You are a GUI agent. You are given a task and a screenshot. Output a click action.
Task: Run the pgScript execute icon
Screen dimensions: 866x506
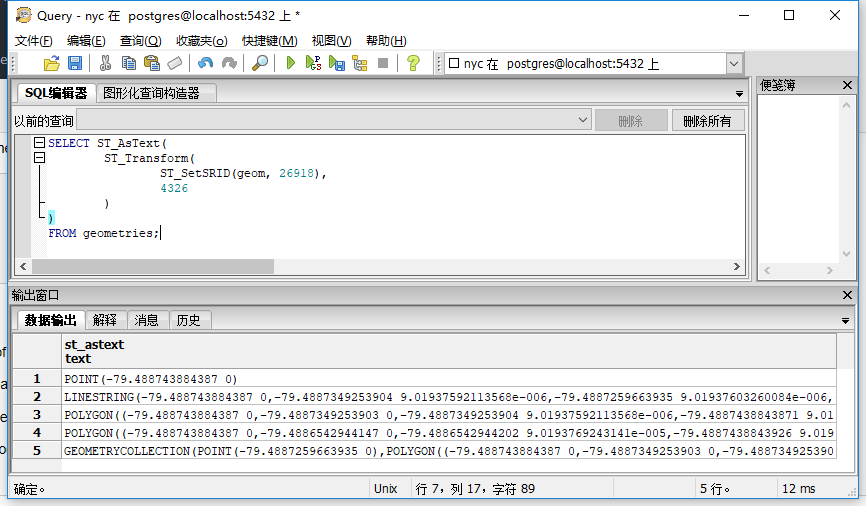point(313,64)
